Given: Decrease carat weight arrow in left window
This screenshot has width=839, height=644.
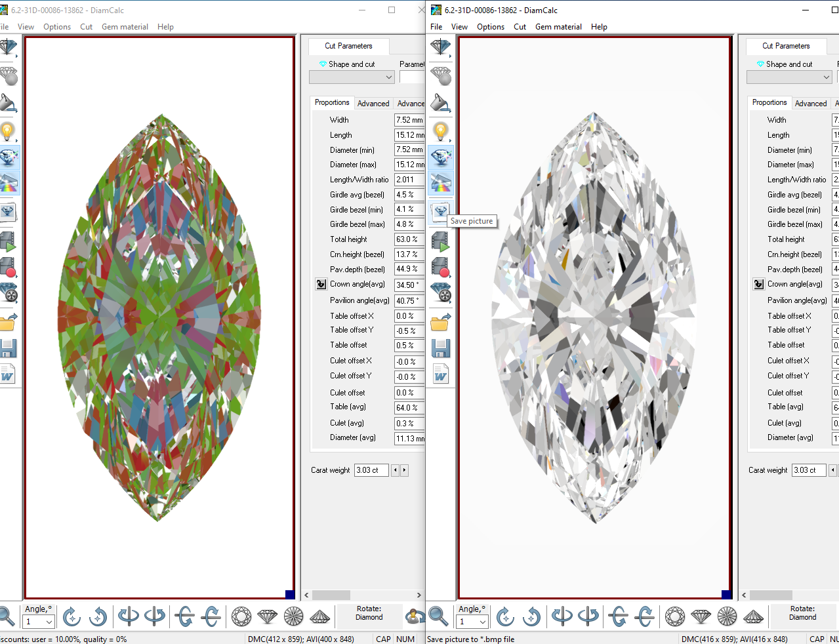Looking at the screenshot, I should pos(395,470).
